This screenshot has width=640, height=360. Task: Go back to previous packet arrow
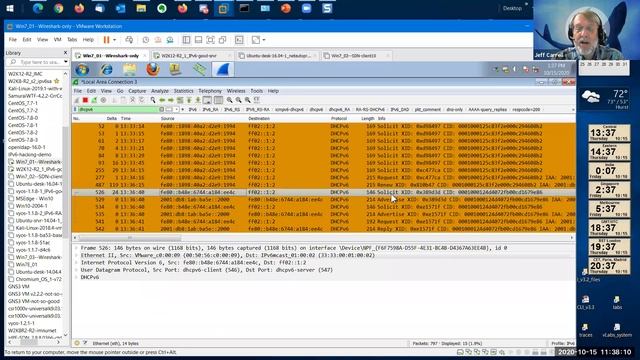coord(162,100)
